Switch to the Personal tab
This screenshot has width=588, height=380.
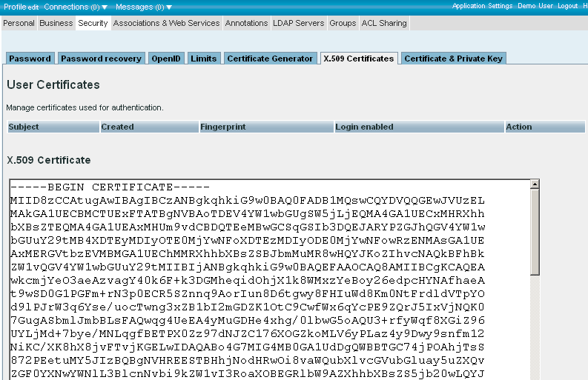[x=19, y=23]
